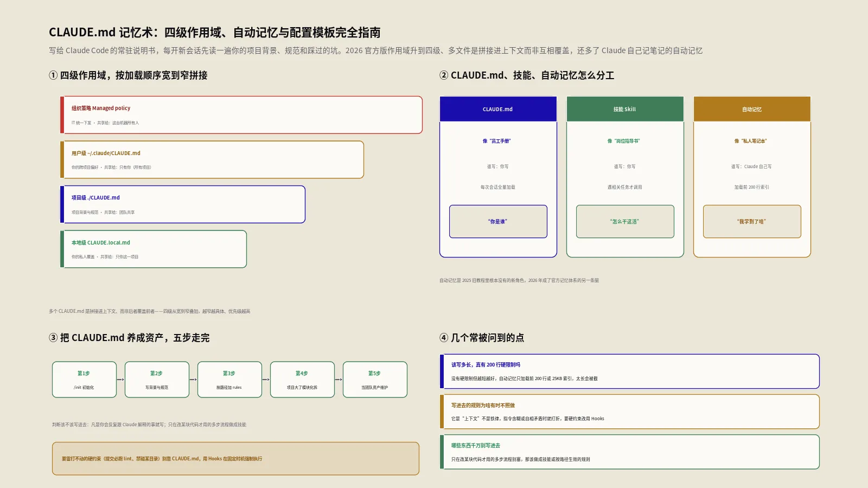Click "你的私人覆盖 · 共享给：只你这一项目" line
Image resolution: width=868 pixels, height=488 pixels.
pos(105,257)
